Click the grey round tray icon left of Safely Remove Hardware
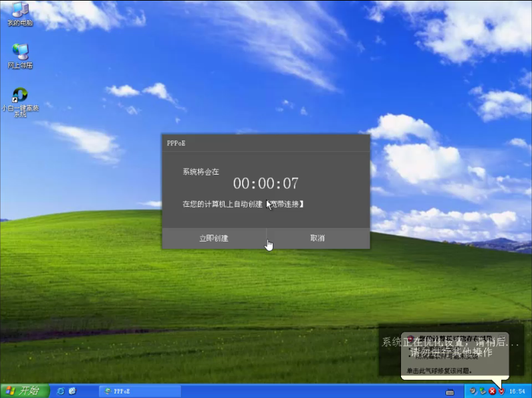This screenshot has width=532, height=398. tap(473, 391)
